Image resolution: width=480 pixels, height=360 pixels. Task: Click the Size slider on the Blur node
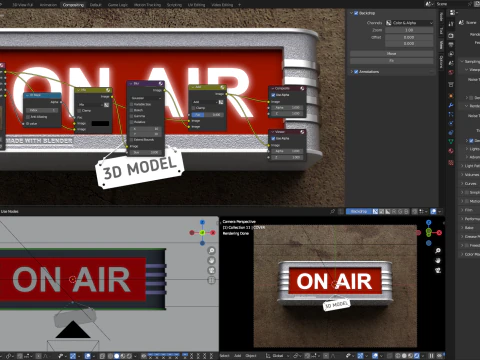point(145,152)
